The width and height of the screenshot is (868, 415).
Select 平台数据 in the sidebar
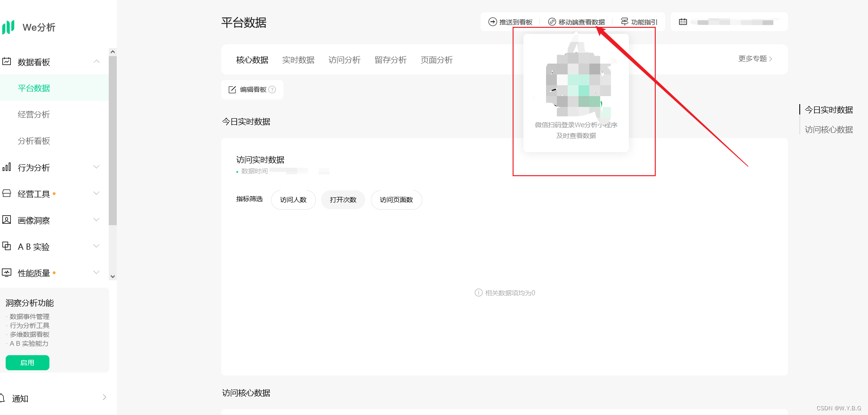[54, 88]
